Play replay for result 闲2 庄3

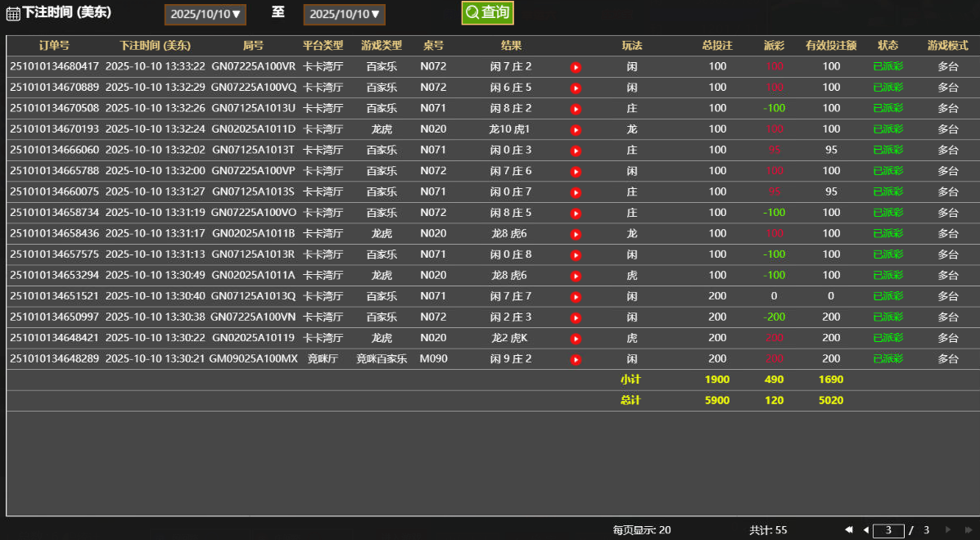point(576,317)
